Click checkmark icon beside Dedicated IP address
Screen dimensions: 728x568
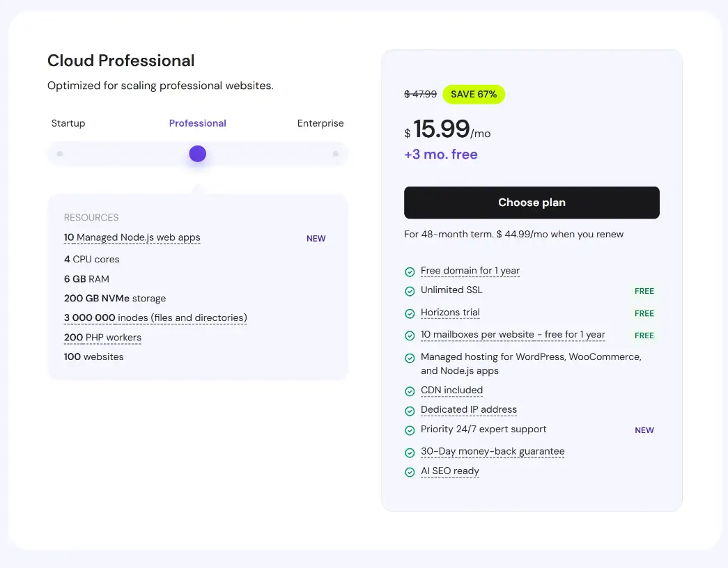click(410, 411)
